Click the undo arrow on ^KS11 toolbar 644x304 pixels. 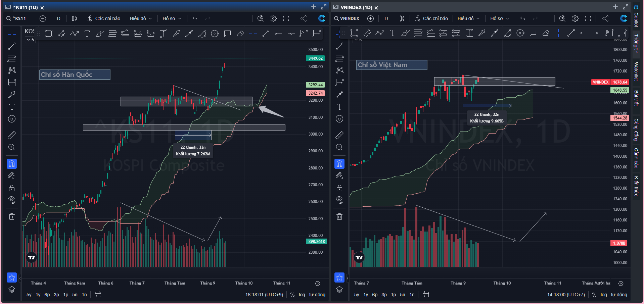pyautogui.click(x=195, y=18)
